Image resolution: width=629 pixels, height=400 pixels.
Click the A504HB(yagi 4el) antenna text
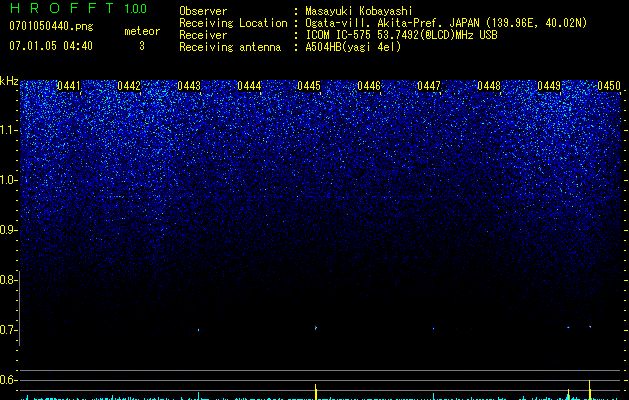[x=353, y=47]
